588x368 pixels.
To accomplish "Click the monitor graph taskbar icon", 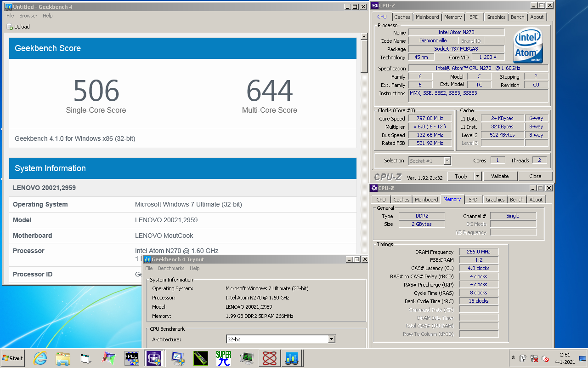I will (247, 358).
